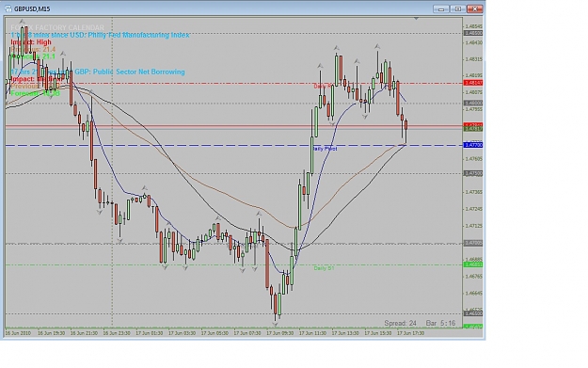The image size is (588, 368).
Task: Click the 1.47125 price scale label
Action: pyautogui.click(x=473, y=226)
